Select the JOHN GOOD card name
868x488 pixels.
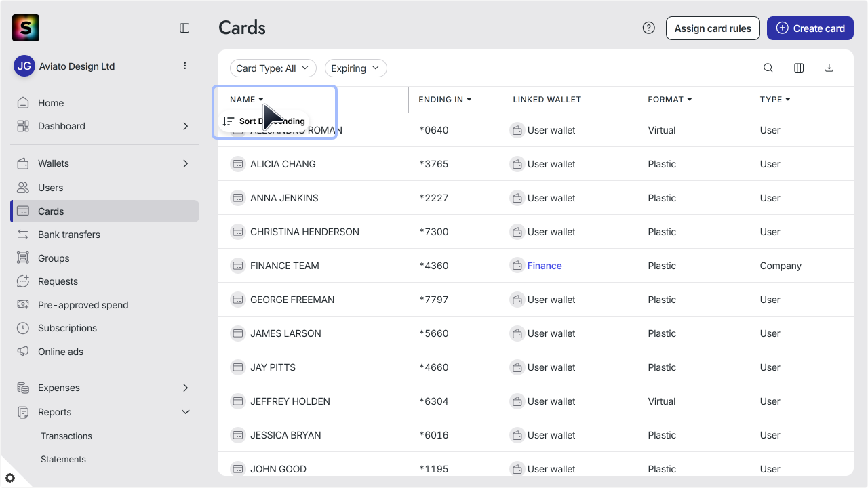click(x=278, y=469)
